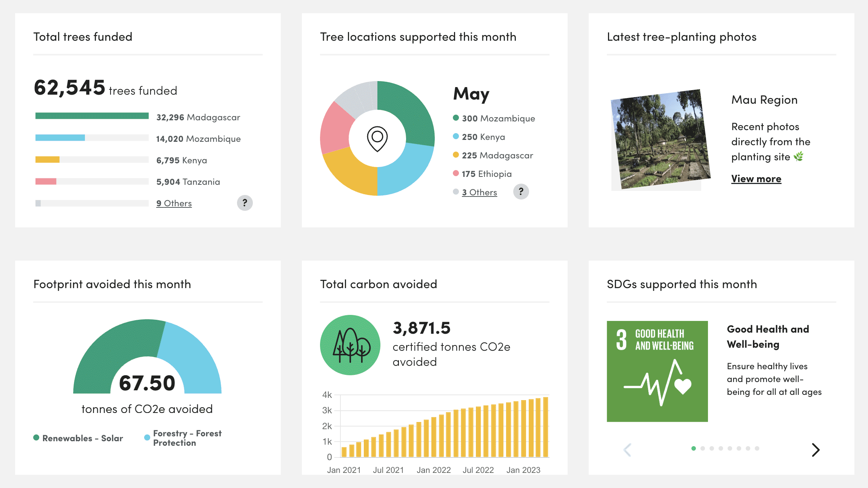This screenshot has height=488, width=868.
Task: Click the Madagascar green progress bar
Action: [x=92, y=116]
